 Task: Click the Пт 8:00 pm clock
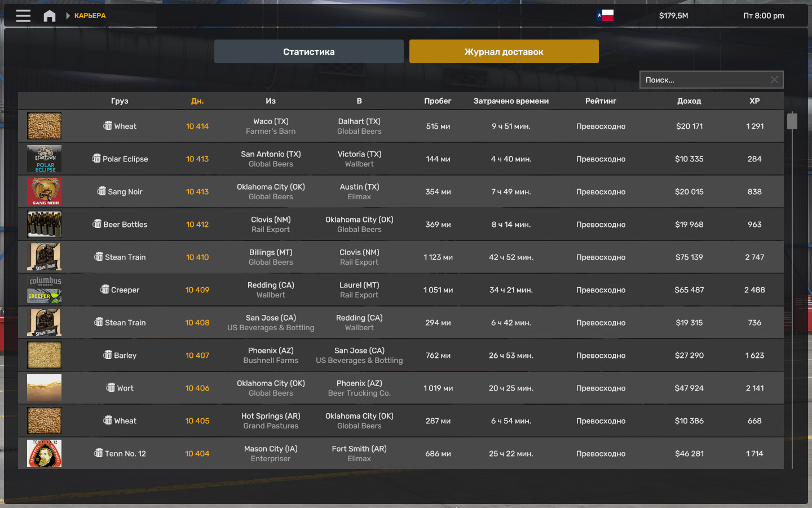click(x=764, y=16)
